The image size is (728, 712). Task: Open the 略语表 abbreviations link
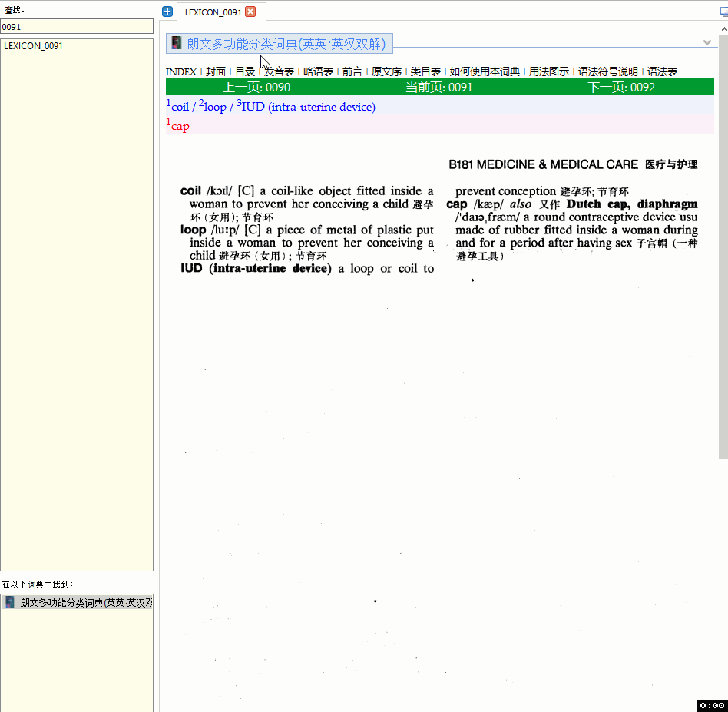(x=318, y=71)
